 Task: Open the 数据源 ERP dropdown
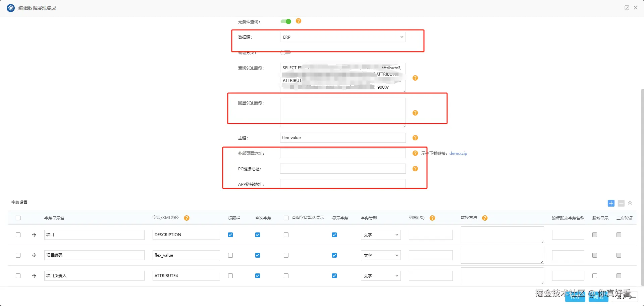pos(343,37)
